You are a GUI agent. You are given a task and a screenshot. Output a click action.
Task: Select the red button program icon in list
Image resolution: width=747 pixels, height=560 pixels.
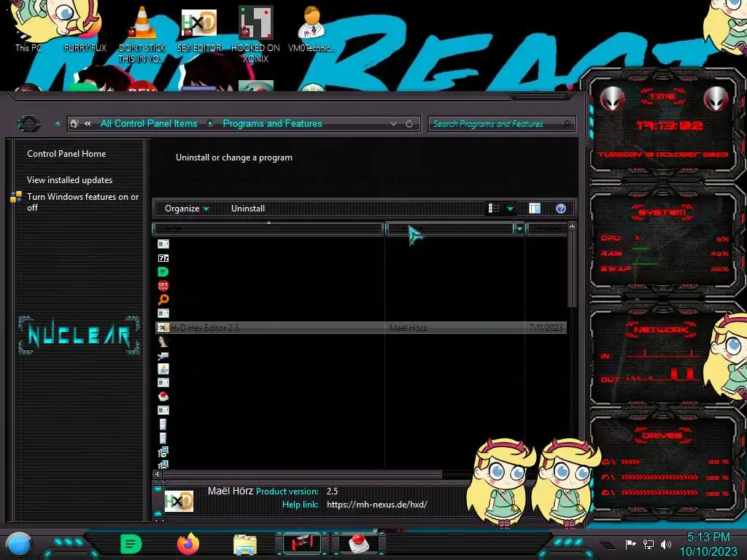click(163, 397)
